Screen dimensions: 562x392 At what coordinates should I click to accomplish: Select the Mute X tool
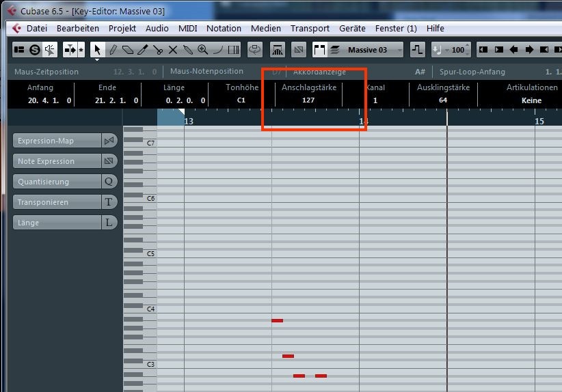click(173, 50)
